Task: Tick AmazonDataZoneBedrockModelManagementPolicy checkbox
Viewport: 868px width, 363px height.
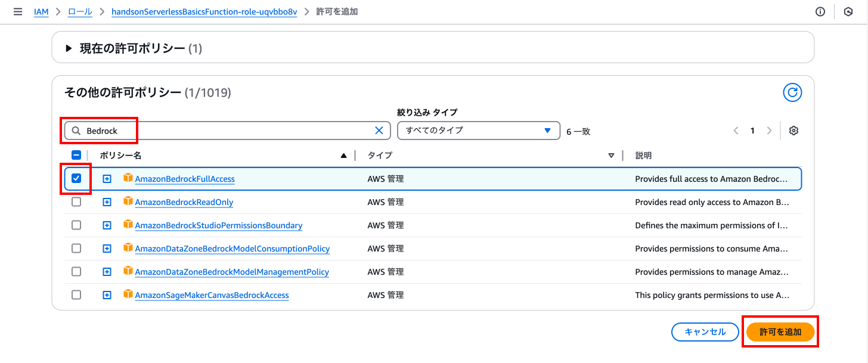Action: click(76, 272)
